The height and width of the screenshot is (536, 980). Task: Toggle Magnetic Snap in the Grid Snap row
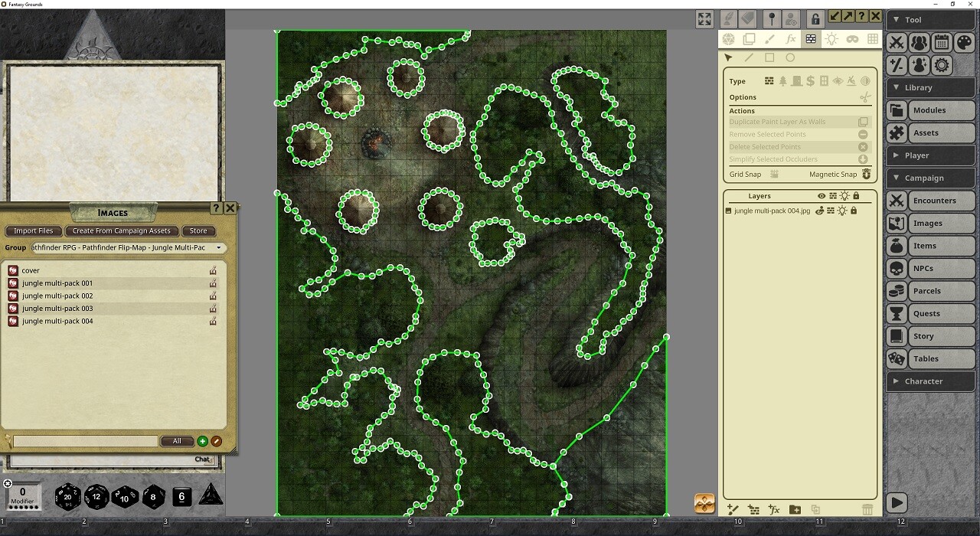(x=866, y=174)
